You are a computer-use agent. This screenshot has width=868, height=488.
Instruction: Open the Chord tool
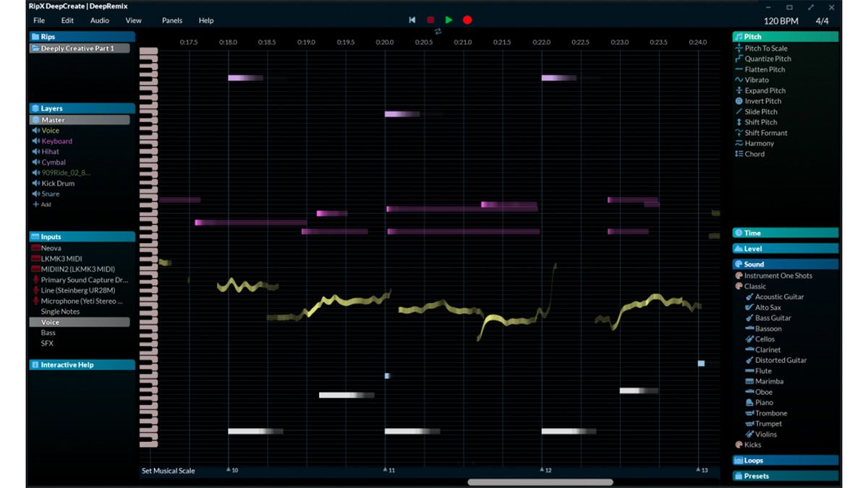coord(754,154)
